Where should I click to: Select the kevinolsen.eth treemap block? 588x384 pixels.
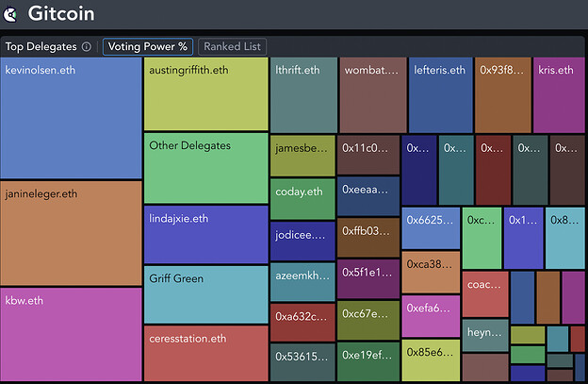71,118
